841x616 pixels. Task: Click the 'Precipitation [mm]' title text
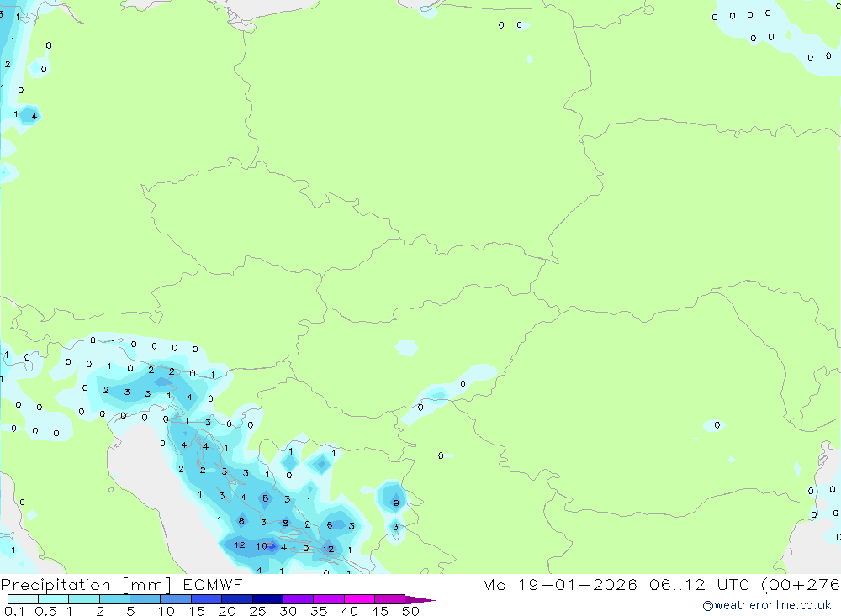point(86,585)
